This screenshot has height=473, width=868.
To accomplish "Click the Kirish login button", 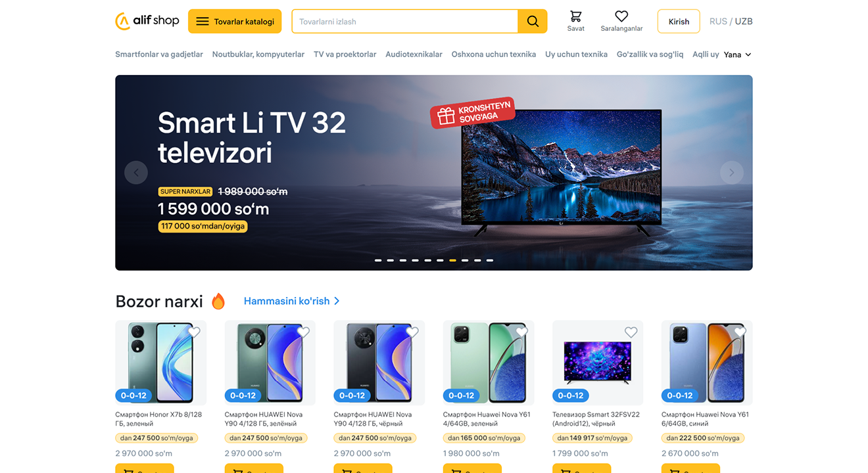I will pyautogui.click(x=679, y=21).
